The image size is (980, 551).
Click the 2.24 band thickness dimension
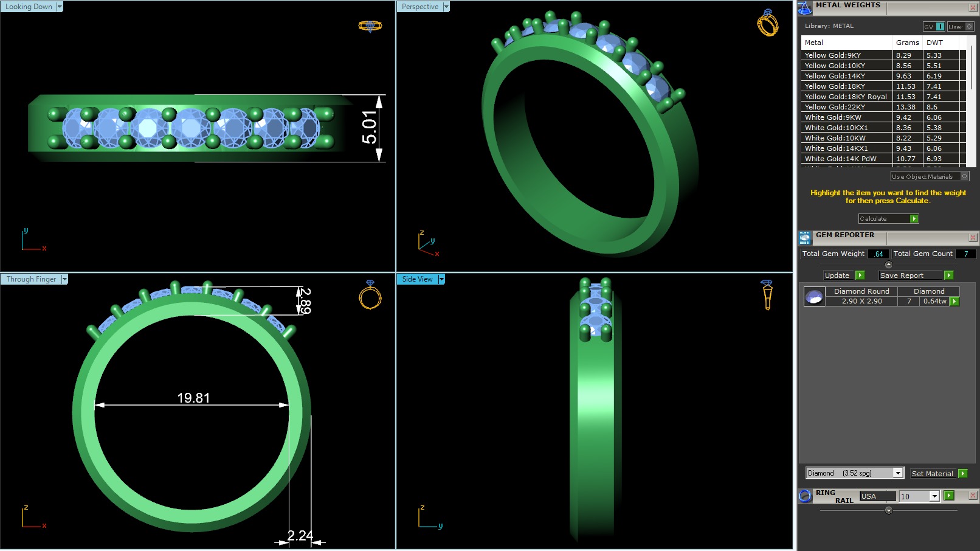tap(300, 536)
